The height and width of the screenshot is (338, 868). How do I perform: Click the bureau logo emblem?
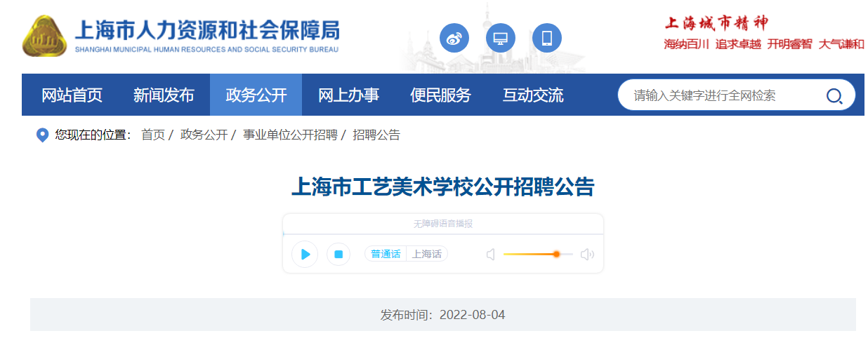44,36
